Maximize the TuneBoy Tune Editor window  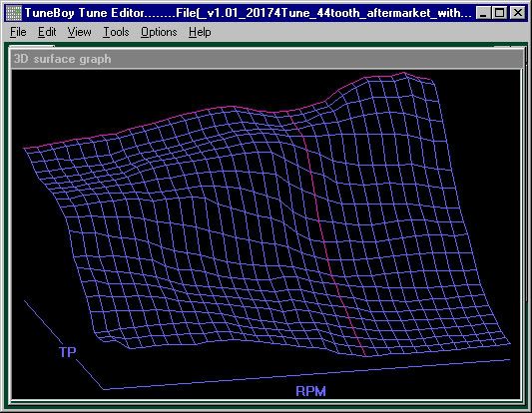pos(499,13)
